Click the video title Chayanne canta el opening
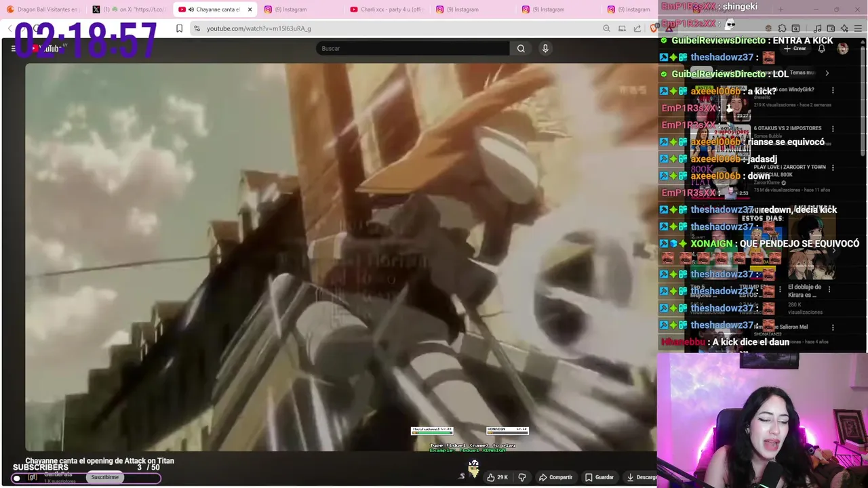 click(x=100, y=461)
